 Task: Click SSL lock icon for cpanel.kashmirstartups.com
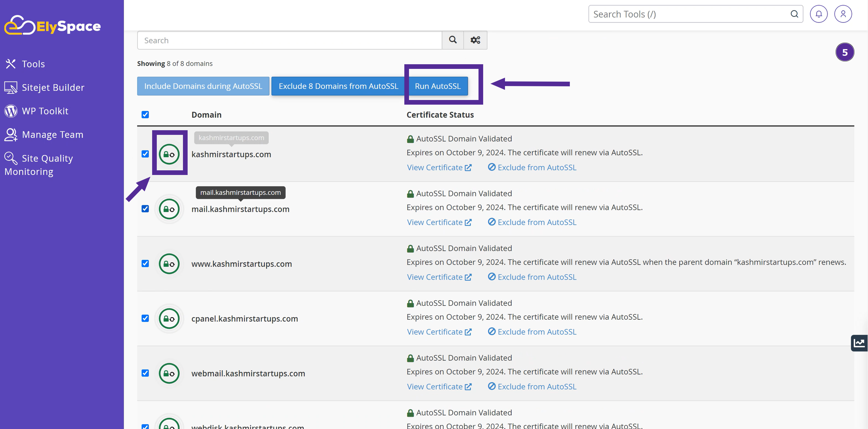click(x=169, y=319)
